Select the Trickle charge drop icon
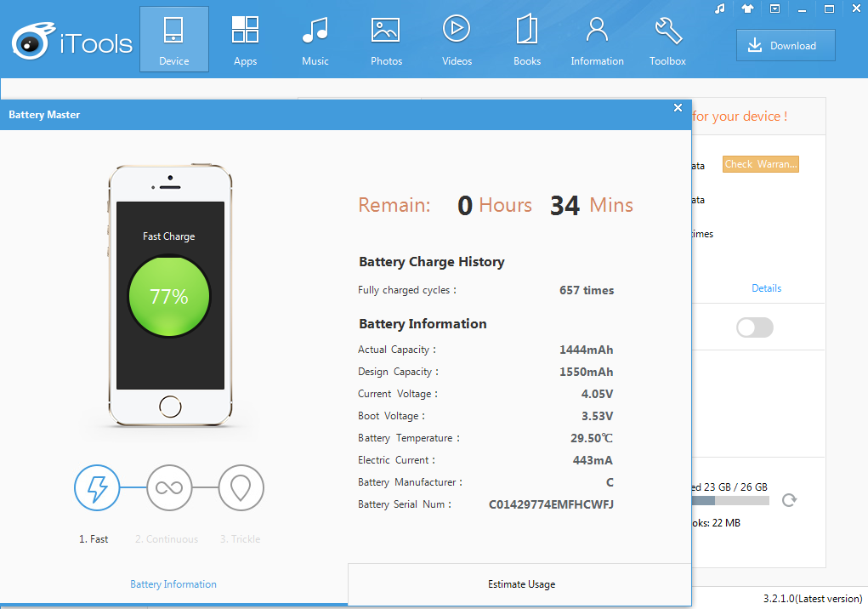 click(x=241, y=487)
